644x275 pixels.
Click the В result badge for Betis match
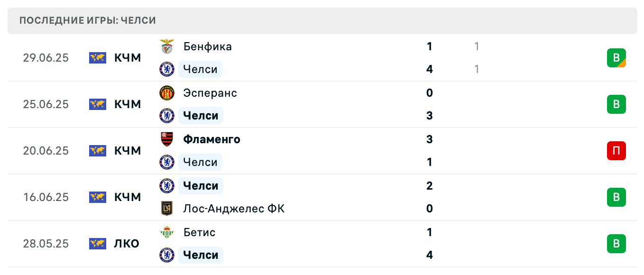(x=616, y=244)
